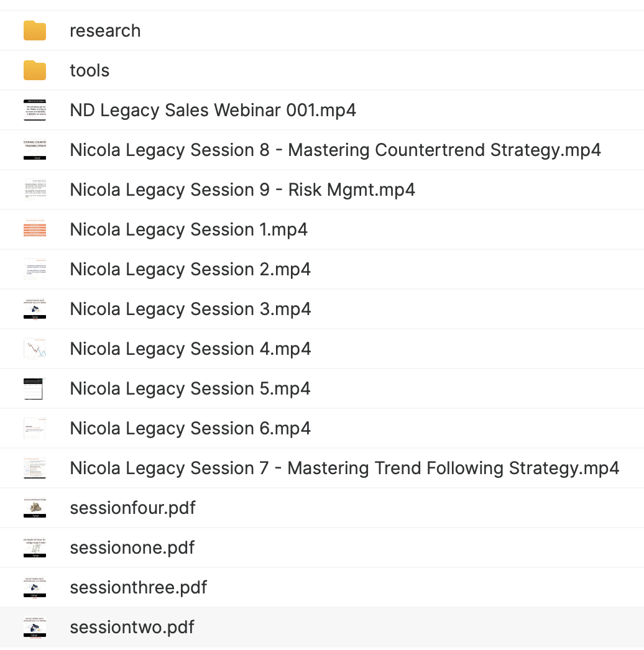
Task: Click ND Legacy Sales Webinar 001 video thumbnail
Action: click(x=35, y=110)
